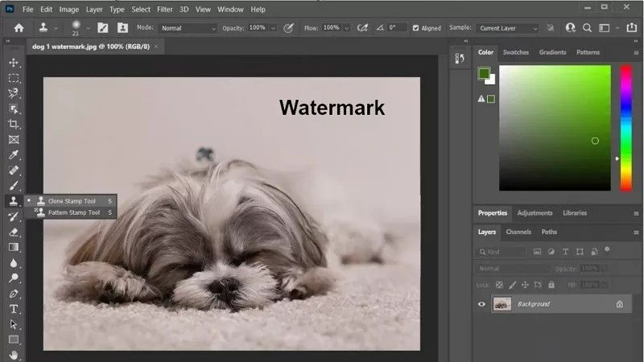
Task: Select the Healing Brush tool
Action: coord(14,170)
